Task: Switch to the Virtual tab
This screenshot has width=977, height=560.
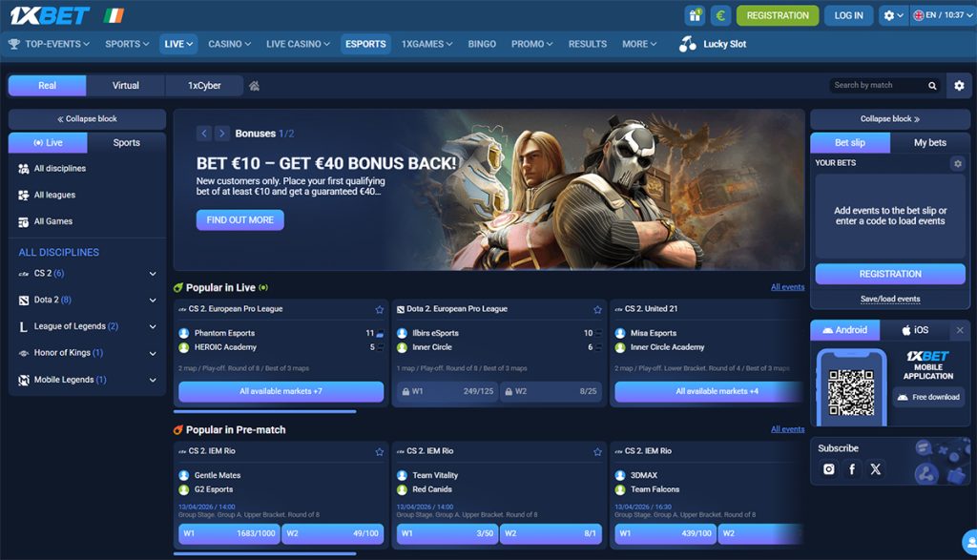Action: tap(126, 85)
